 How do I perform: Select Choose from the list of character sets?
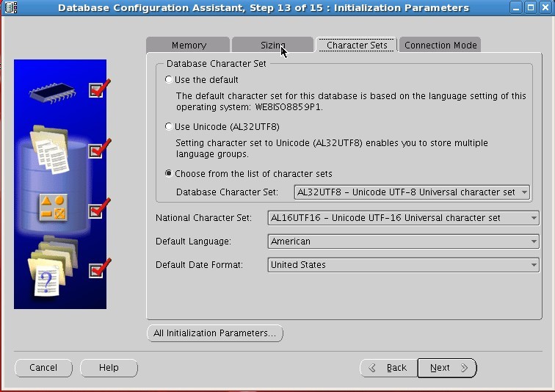(x=169, y=174)
